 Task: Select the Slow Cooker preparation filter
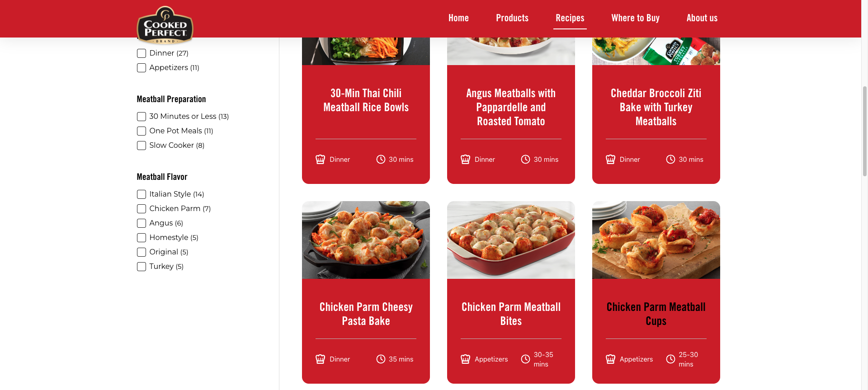click(142, 146)
